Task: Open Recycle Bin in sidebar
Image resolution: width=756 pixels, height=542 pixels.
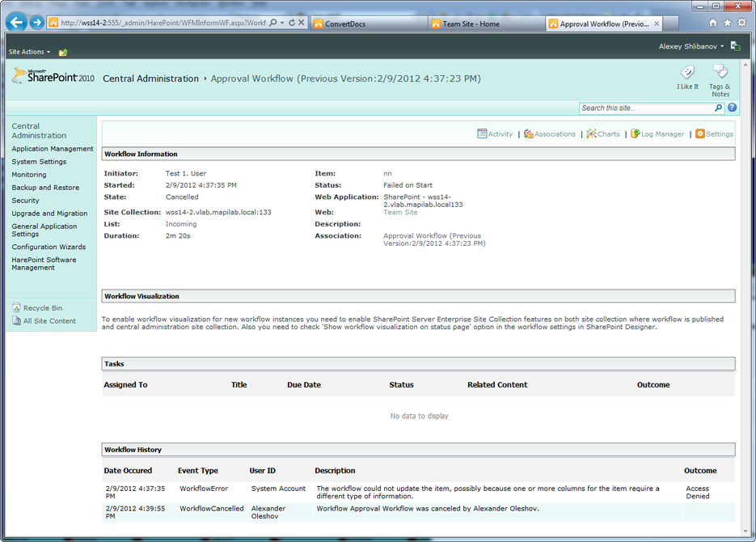Action: click(42, 308)
